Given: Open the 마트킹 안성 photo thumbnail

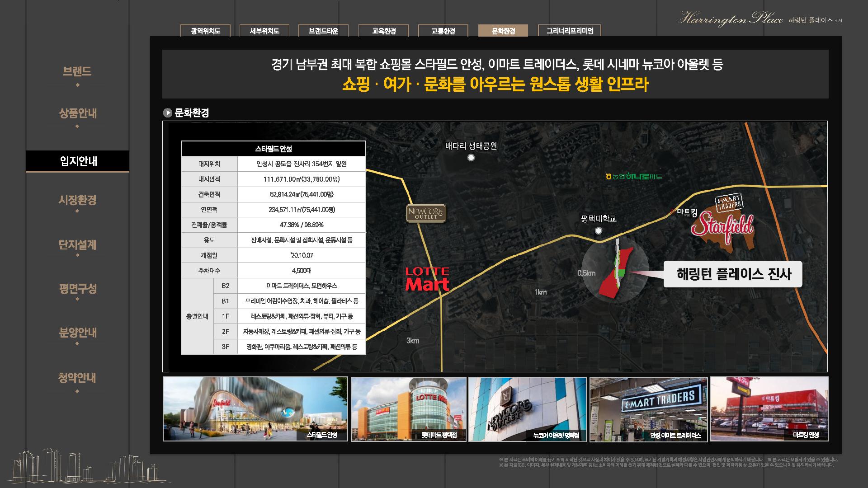Looking at the screenshot, I should [769, 409].
